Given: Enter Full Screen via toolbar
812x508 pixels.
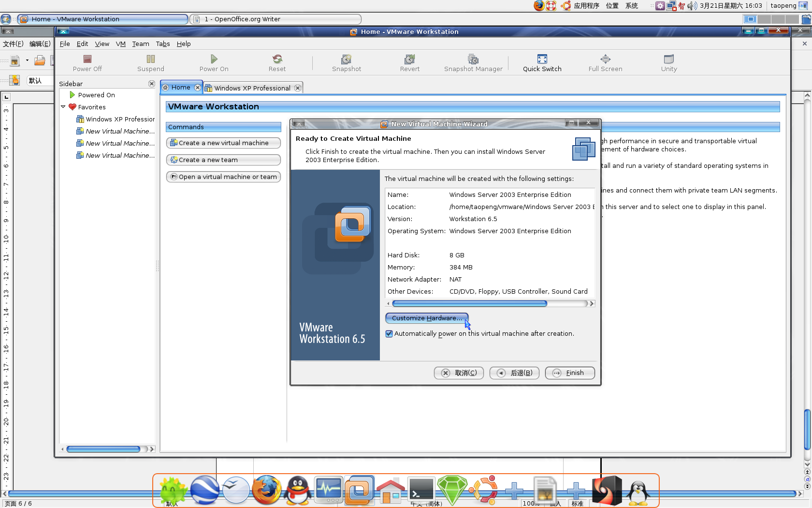Looking at the screenshot, I should coord(606,63).
